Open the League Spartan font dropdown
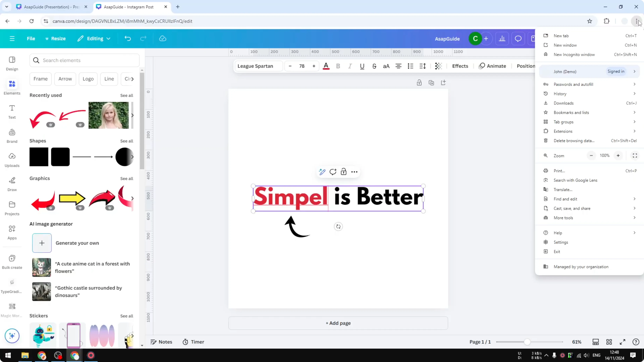The image size is (644, 362). tap(258, 66)
